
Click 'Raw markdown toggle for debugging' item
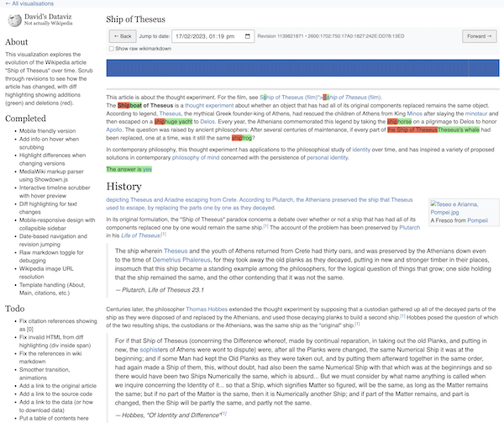click(51, 256)
